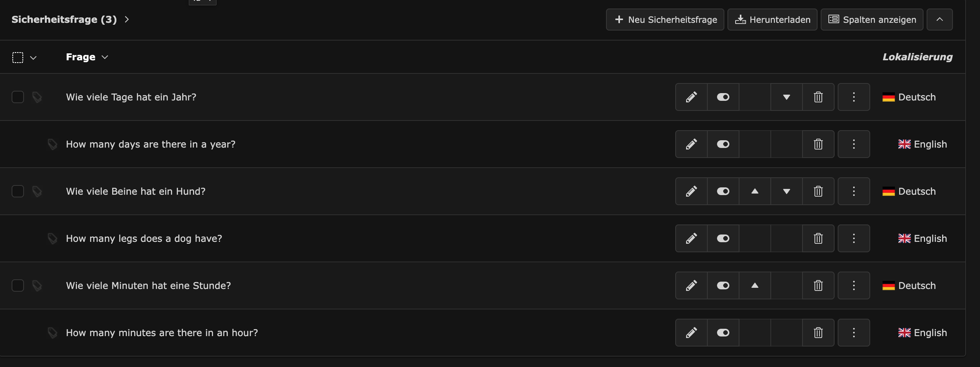Select checkbox for 'Wie viele Tage hat ein Jahr?'

pyautogui.click(x=18, y=97)
